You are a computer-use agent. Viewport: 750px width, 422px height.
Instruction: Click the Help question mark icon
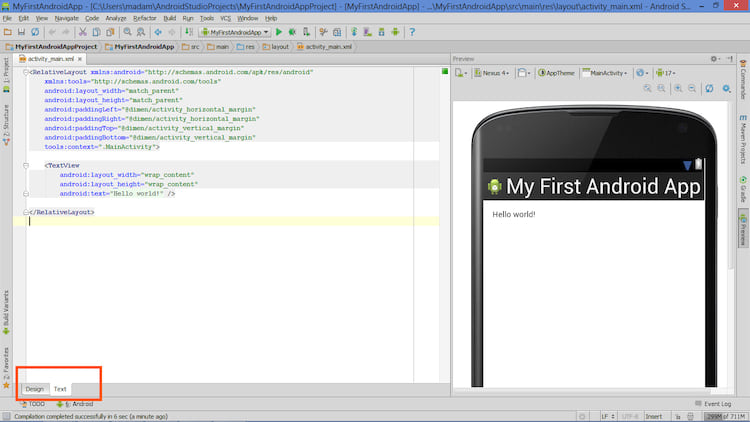point(412,32)
